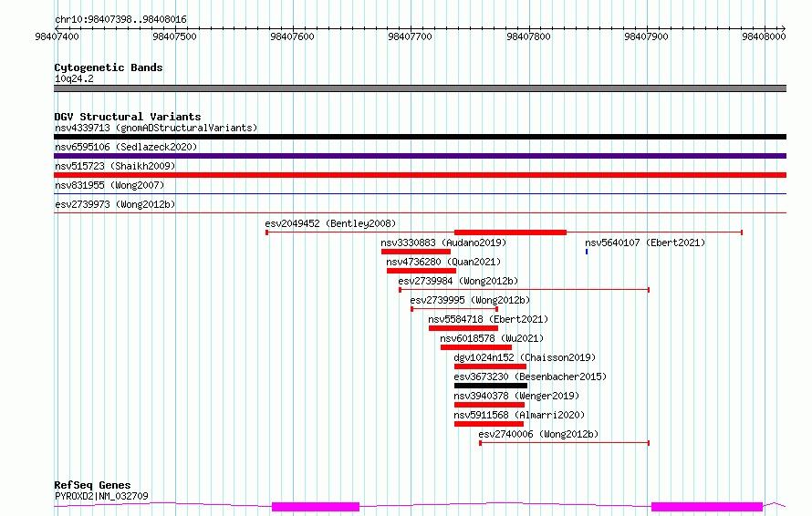Click the Cytogenetic Bands track title
The height and width of the screenshot is (516, 812).
pos(109,67)
